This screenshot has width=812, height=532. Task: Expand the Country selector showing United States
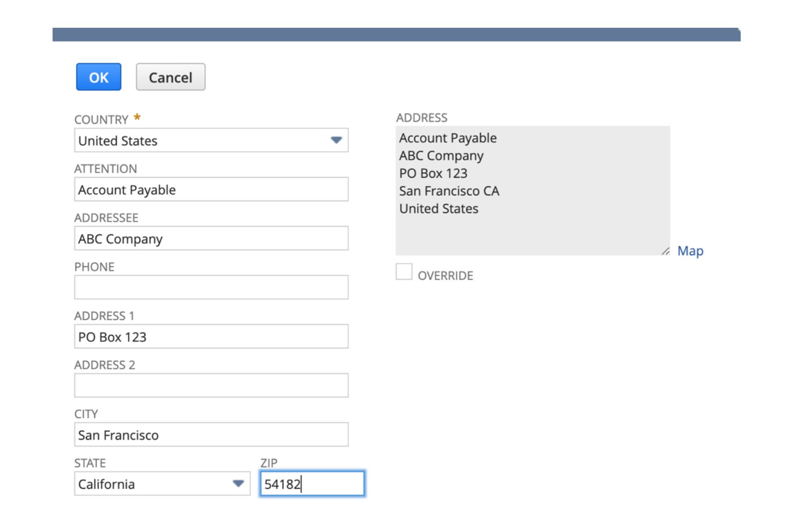tap(212, 140)
